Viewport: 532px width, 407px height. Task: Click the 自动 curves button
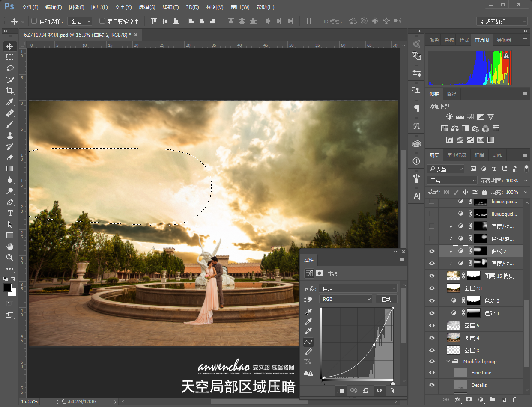(386, 299)
